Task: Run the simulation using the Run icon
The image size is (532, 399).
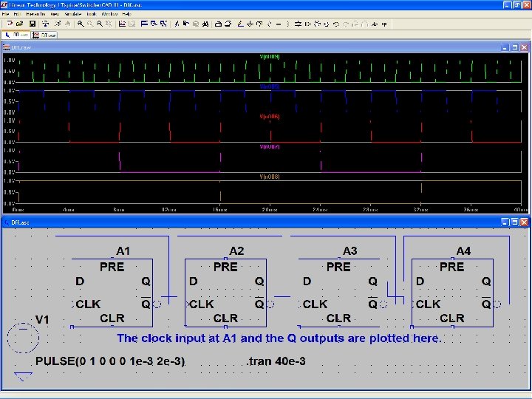Action: (57, 24)
